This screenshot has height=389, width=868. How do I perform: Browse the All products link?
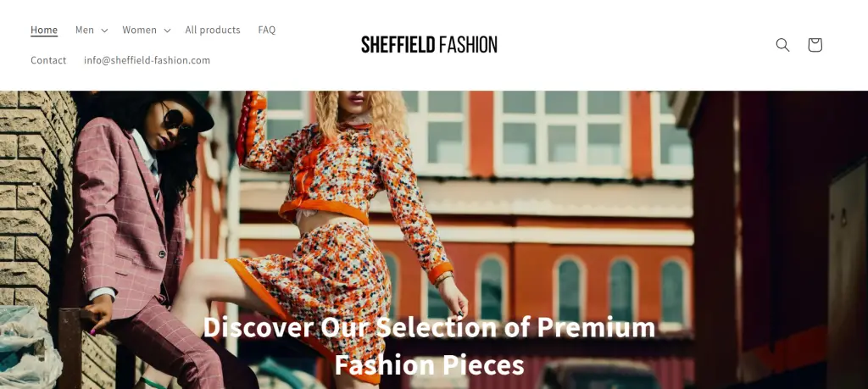[x=213, y=30]
